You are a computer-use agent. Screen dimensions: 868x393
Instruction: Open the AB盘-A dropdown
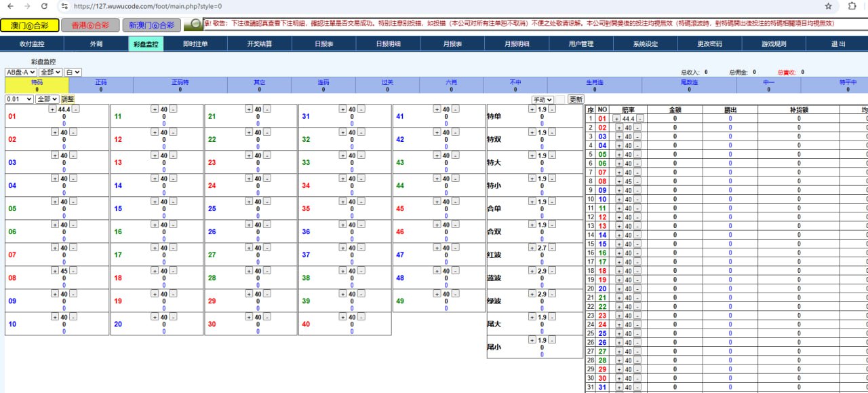coord(21,72)
